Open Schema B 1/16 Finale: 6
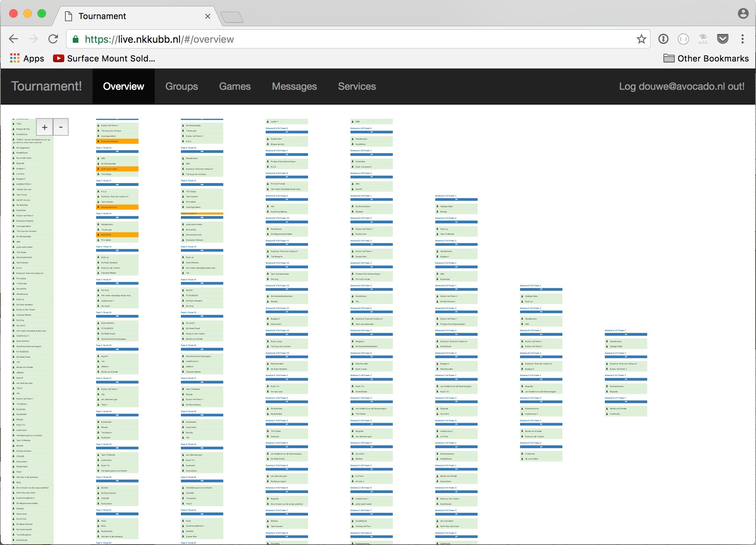This screenshot has height=545, width=756. click(x=277, y=128)
